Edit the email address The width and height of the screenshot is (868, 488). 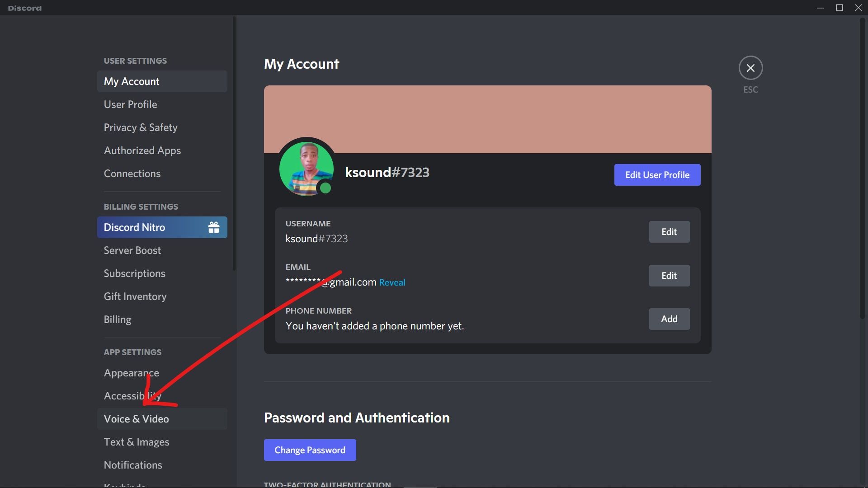point(669,276)
